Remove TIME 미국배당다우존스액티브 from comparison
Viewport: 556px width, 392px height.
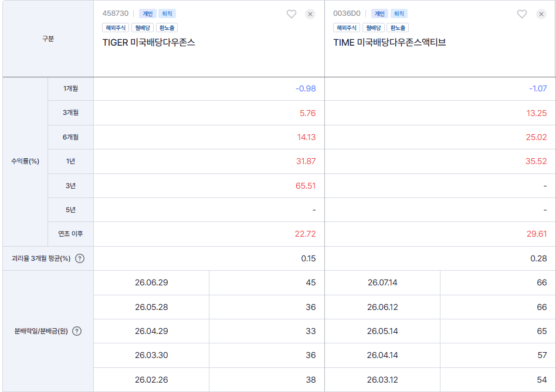(x=541, y=14)
